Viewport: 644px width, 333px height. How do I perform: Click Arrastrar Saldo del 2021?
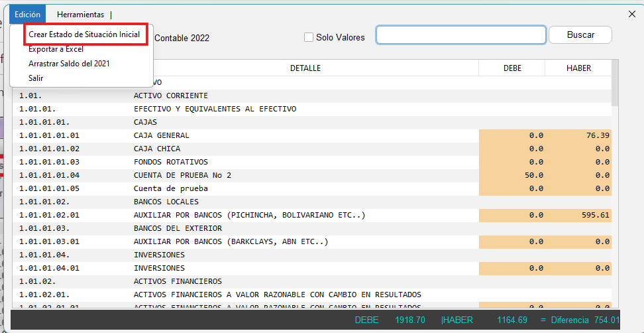click(x=69, y=64)
